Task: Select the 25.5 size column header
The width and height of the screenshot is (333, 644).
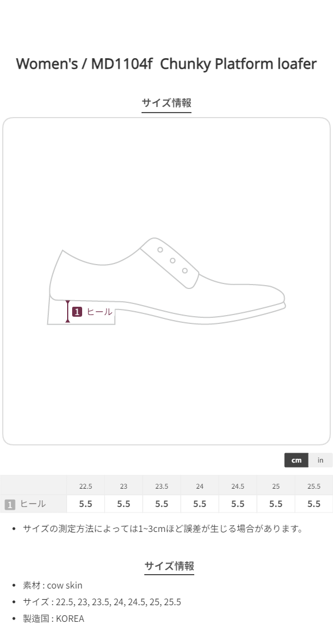Action: coord(314,486)
